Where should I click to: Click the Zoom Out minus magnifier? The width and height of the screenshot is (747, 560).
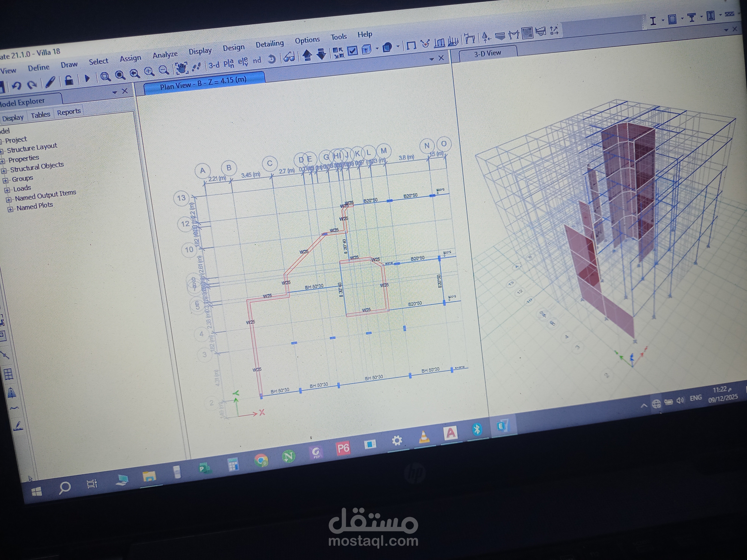click(164, 70)
